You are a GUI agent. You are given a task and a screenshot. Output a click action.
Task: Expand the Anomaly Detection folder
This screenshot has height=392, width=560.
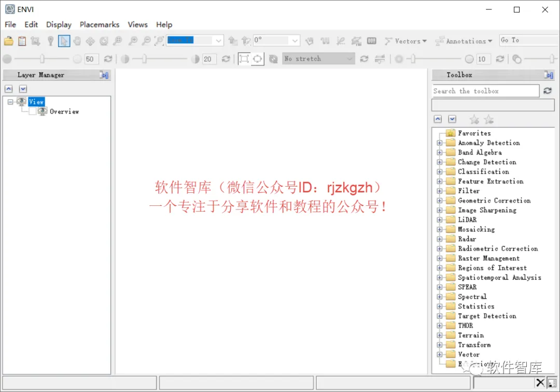pyautogui.click(x=440, y=143)
